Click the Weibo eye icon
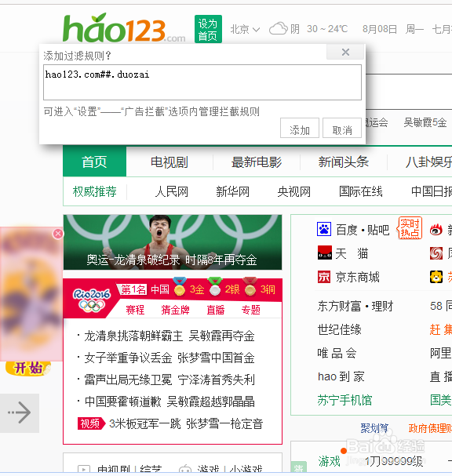This screenshot has height=476, width=452. (x=436, y=230)
